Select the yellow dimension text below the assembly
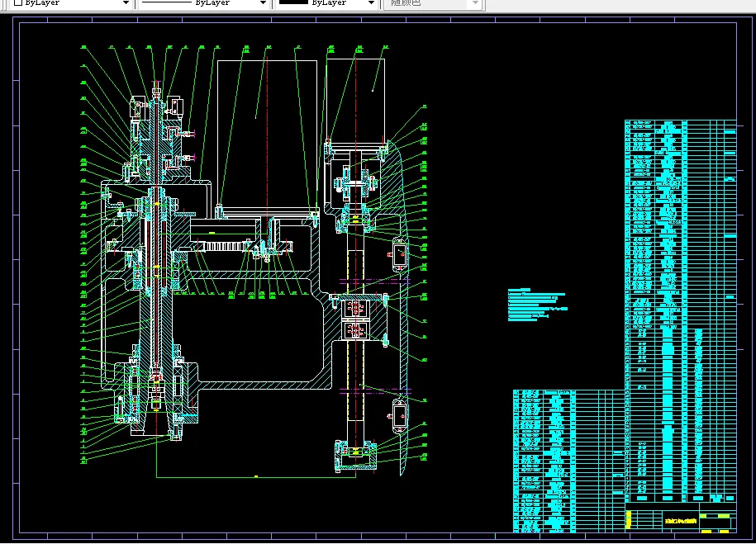Image resolution: width=756 pixels, height=544 pixels. point(256,476)
